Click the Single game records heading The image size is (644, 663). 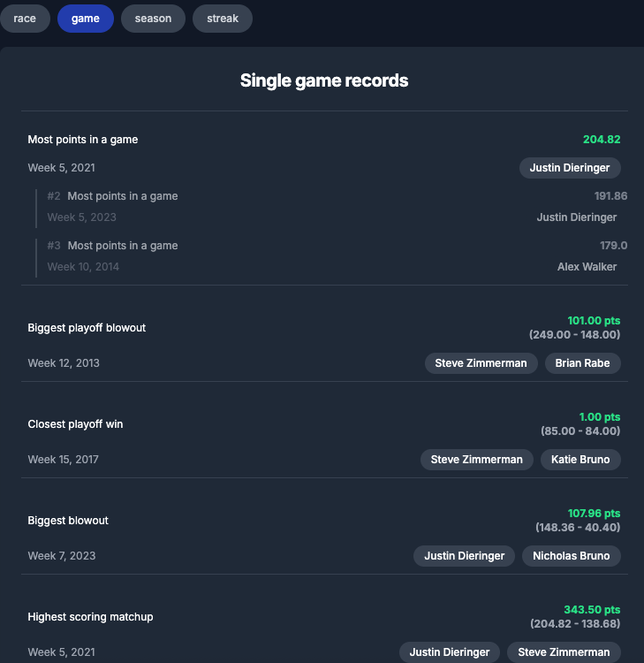(x=324, y=80)
